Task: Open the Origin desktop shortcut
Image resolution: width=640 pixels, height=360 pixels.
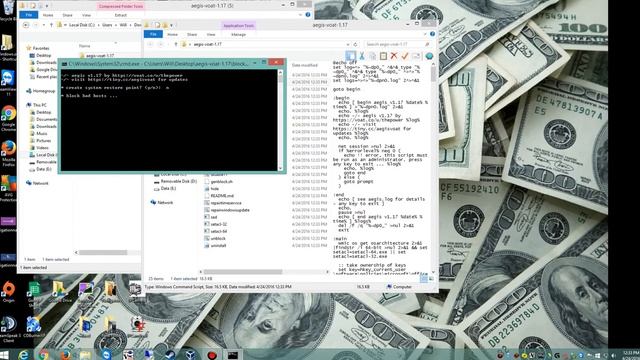Action: 9,291
